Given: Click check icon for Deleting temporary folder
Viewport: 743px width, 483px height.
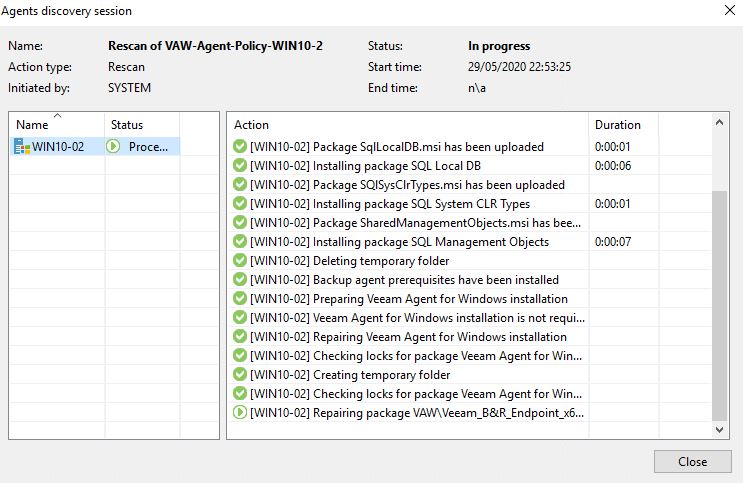Looking at the screenshot, I should coord(240,260).
